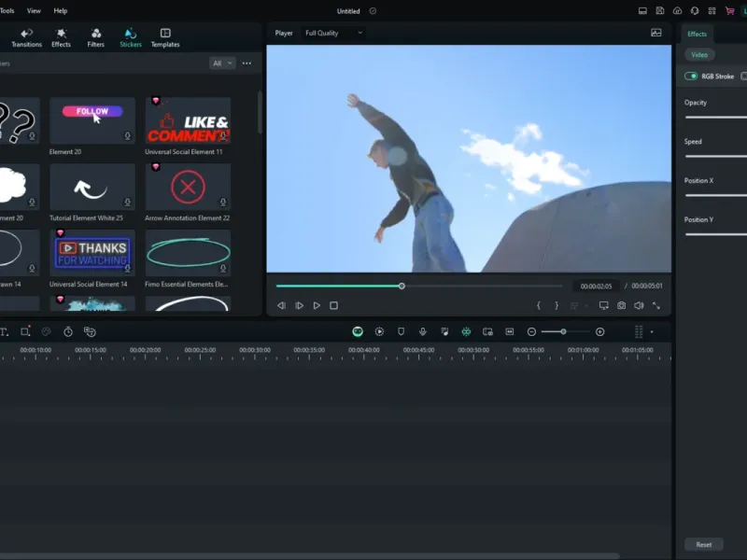
Task: Open the shopping cart icon
Action: (x=729, y=11)
